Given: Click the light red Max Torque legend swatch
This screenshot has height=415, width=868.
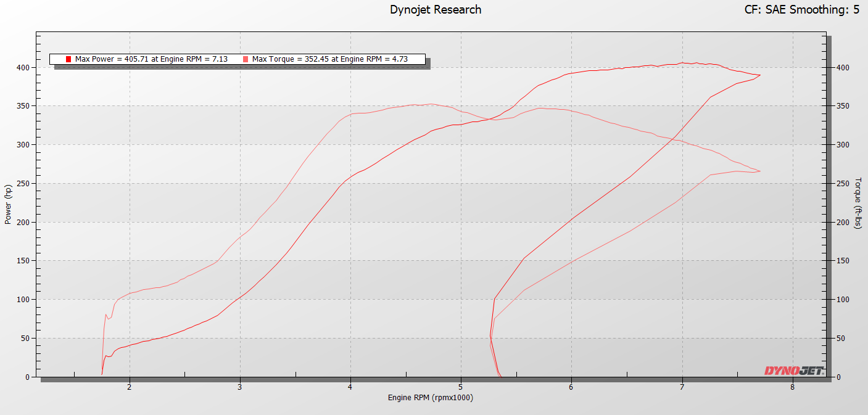Looking at the screenshot, I should point(246,59).
